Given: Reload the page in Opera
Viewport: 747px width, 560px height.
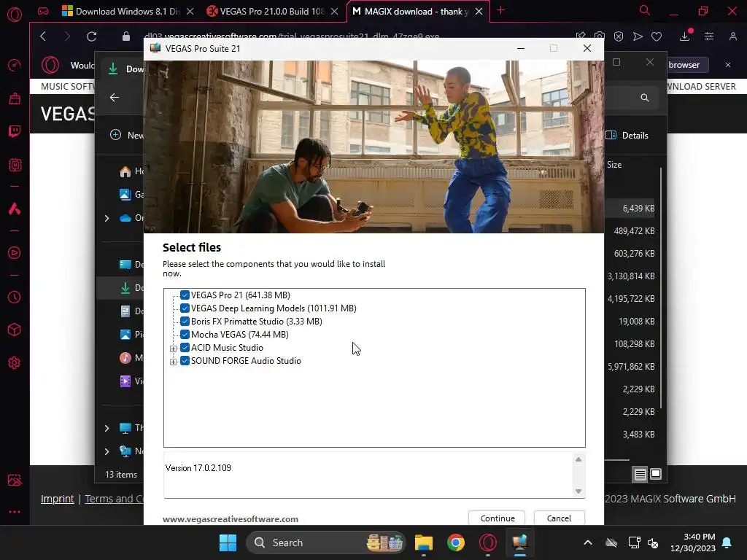Looking at the screenshot, I should coord(91,36).
